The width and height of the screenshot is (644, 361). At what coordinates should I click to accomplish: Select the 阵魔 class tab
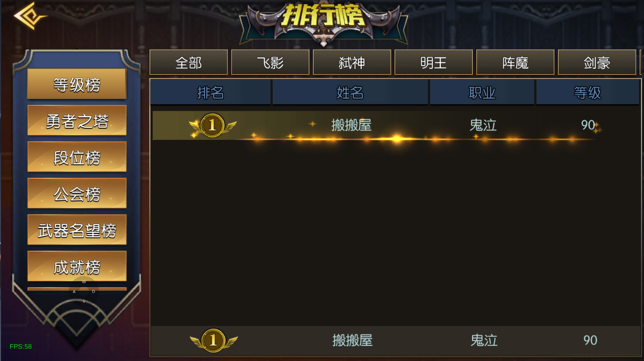click(x=515, y=62)
